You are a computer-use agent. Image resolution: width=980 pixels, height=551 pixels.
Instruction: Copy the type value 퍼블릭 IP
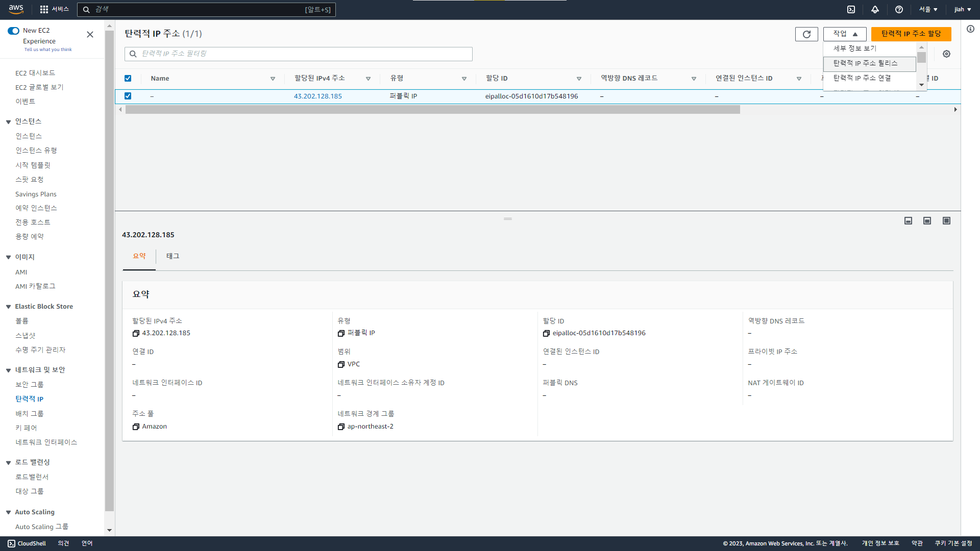tap(341, 333)
